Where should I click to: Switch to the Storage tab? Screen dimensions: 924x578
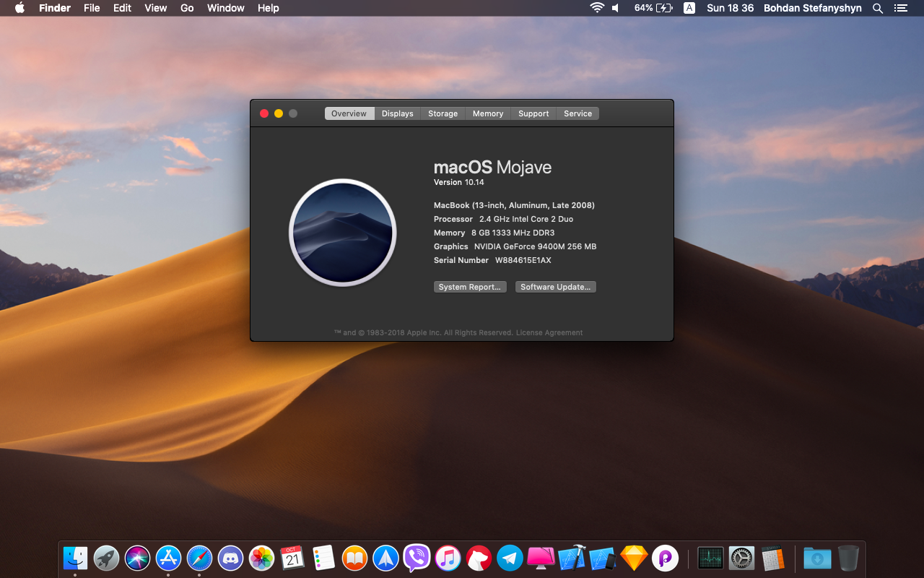click(443, 113)
